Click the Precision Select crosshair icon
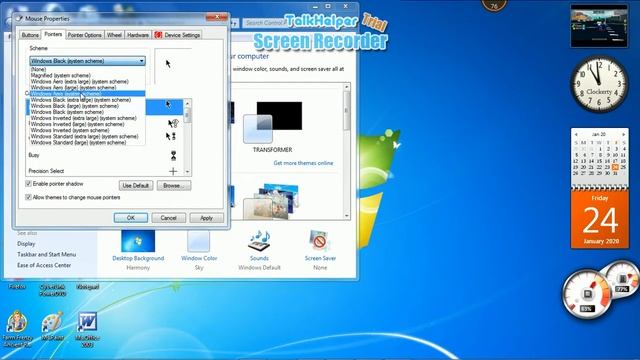The image size is (640, 360). pos(173,171)
